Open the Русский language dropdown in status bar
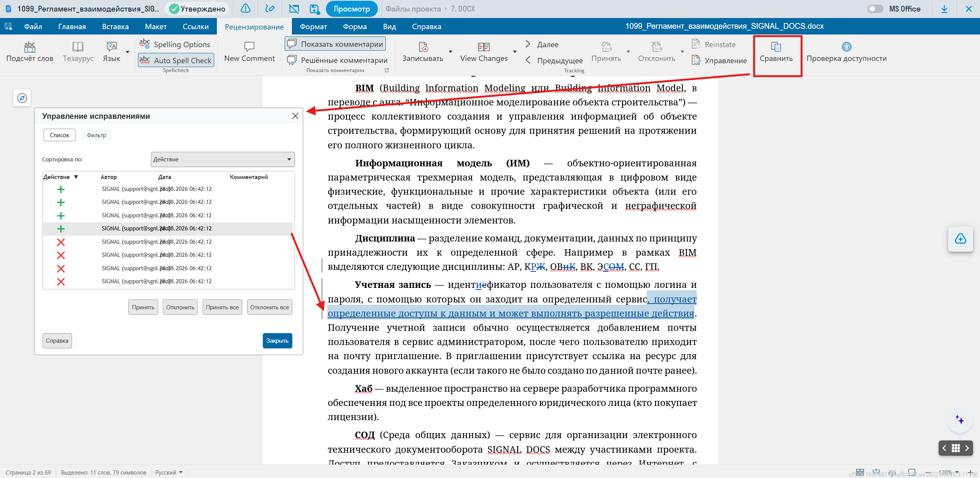Image resolution: width=980 pixels, height=478 pixels. (x=169, y=472)
